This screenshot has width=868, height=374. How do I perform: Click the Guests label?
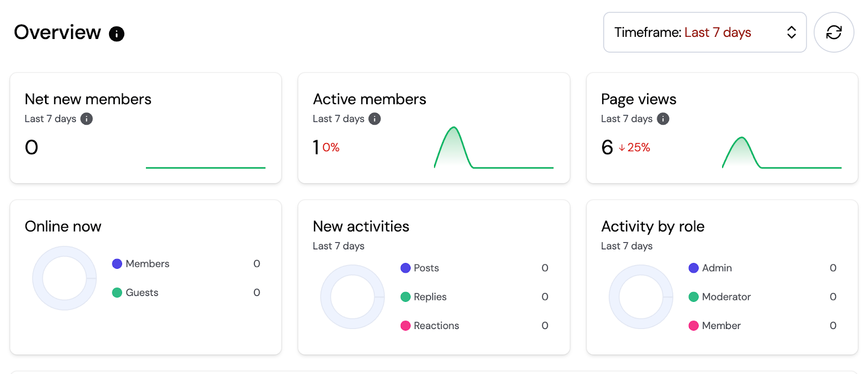coord(142,293)
